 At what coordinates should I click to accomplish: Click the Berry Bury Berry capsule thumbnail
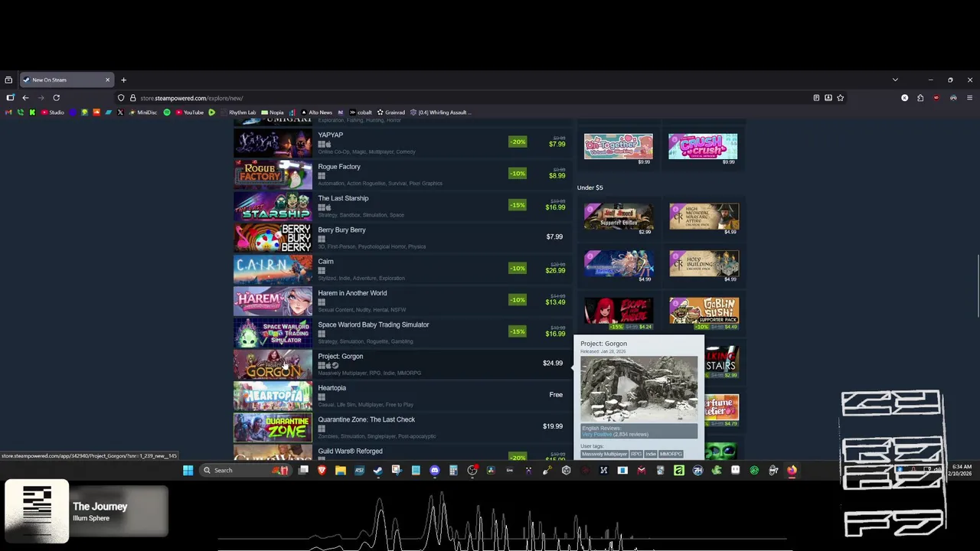tap(273, 238)
